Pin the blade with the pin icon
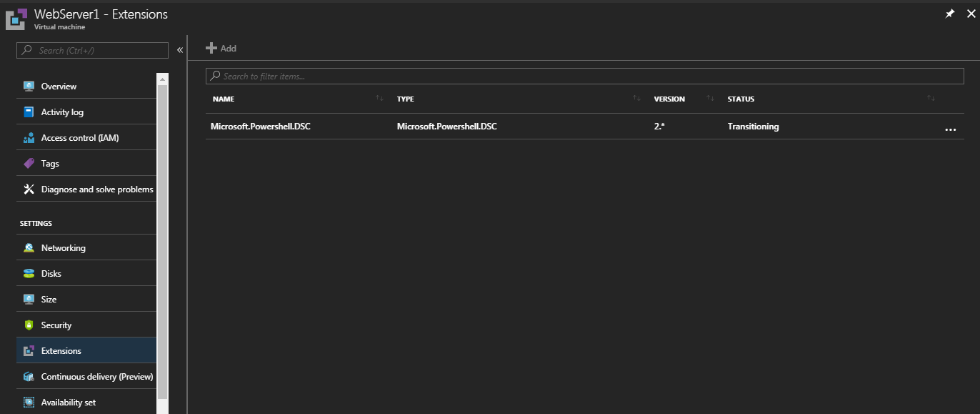The width and height of the screenshot is (980, 414). [949, 14]
